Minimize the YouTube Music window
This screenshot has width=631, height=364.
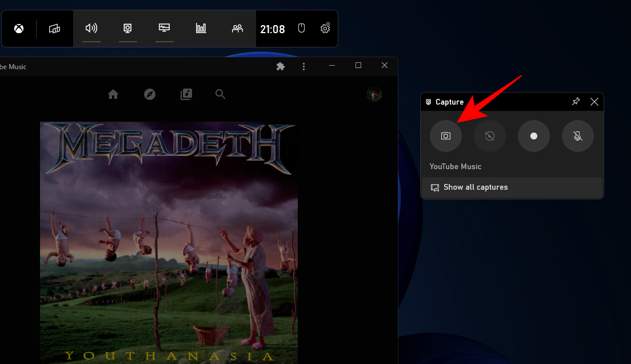[332, 66]
